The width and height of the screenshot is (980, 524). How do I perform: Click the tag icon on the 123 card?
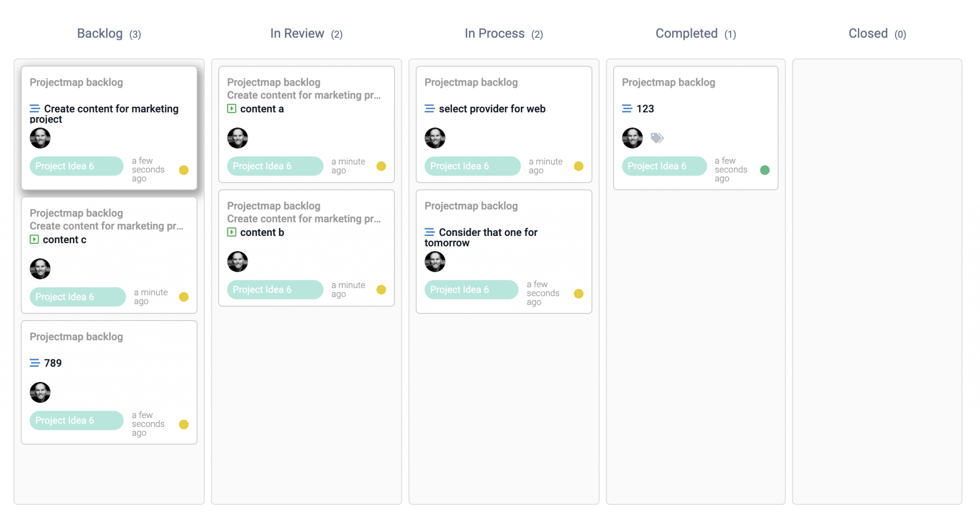pos(657,138)
